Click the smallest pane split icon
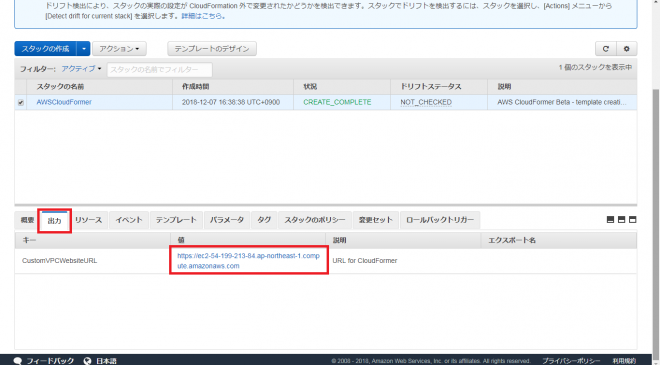The height and width of the screenshot is (365, 660). 610,220
